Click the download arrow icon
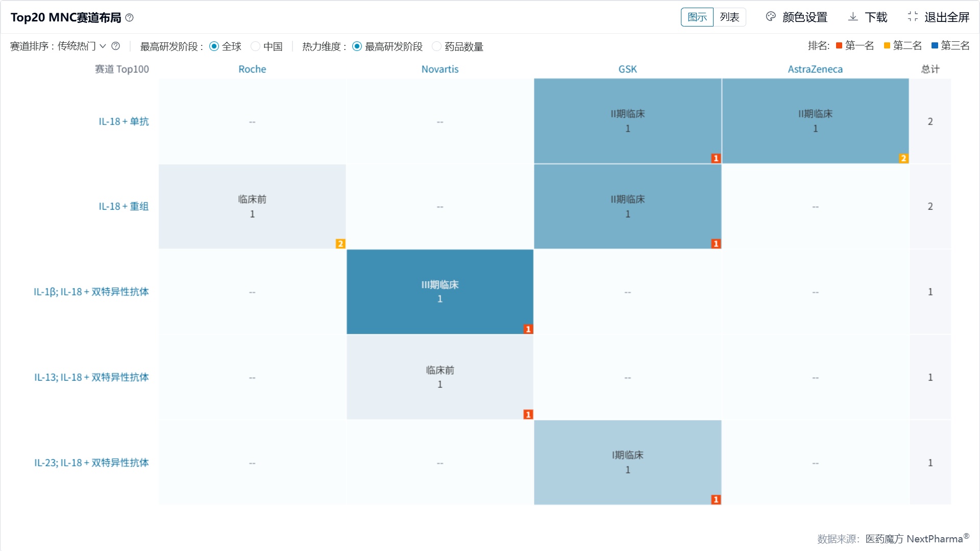The image size is (980, 551). 853,17
